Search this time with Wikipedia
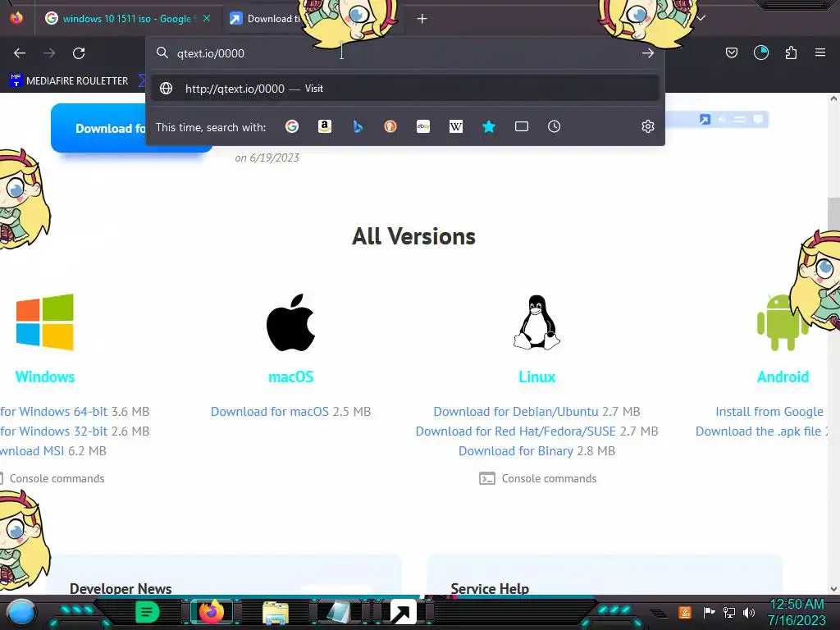This screenshot has height=630, width=840. click(456, 126)
